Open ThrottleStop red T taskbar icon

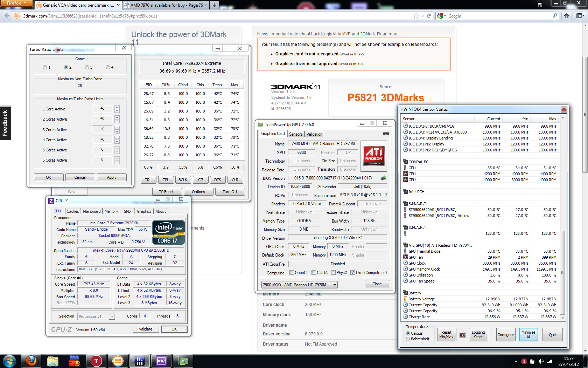96,361
